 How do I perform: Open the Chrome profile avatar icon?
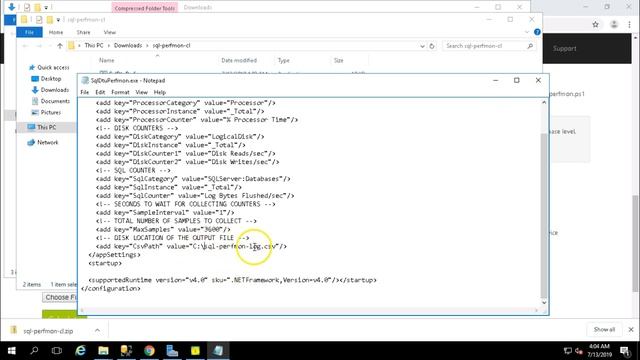tap(614, 24)
